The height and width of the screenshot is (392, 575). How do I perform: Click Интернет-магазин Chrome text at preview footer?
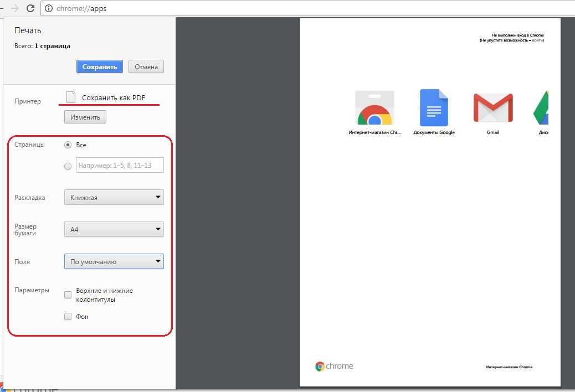pos(509,367)
